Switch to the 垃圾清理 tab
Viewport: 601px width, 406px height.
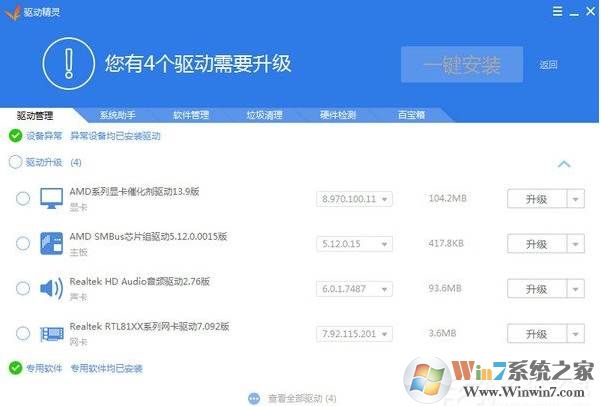pos(264,115)
